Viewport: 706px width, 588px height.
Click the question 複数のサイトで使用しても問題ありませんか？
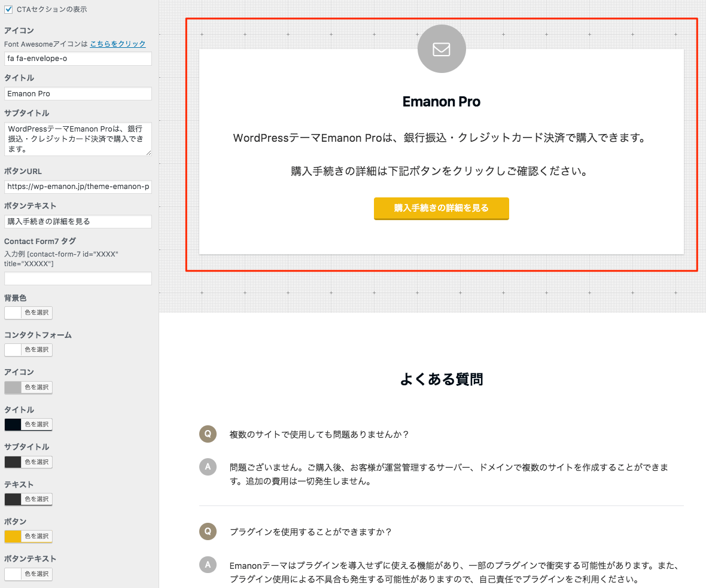pyautogui.click(x=319, y=434)
